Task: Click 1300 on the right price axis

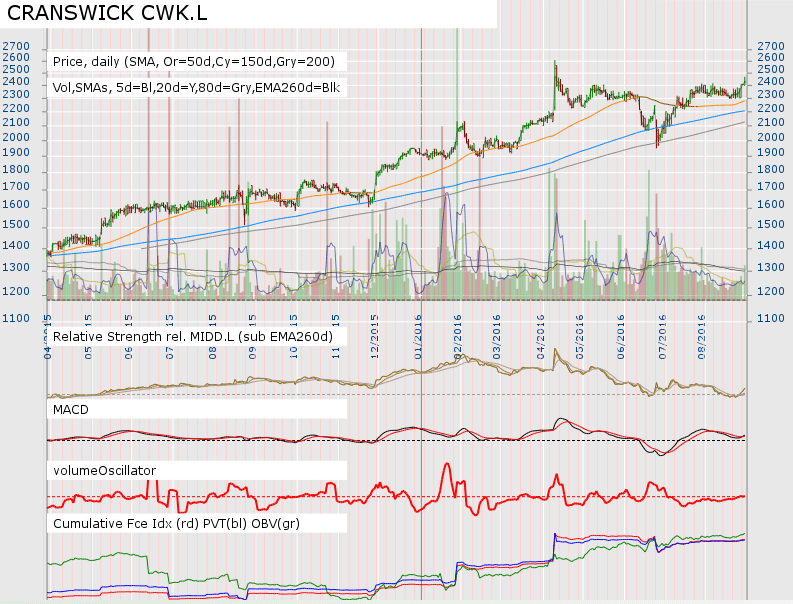Action: (771, 267)
